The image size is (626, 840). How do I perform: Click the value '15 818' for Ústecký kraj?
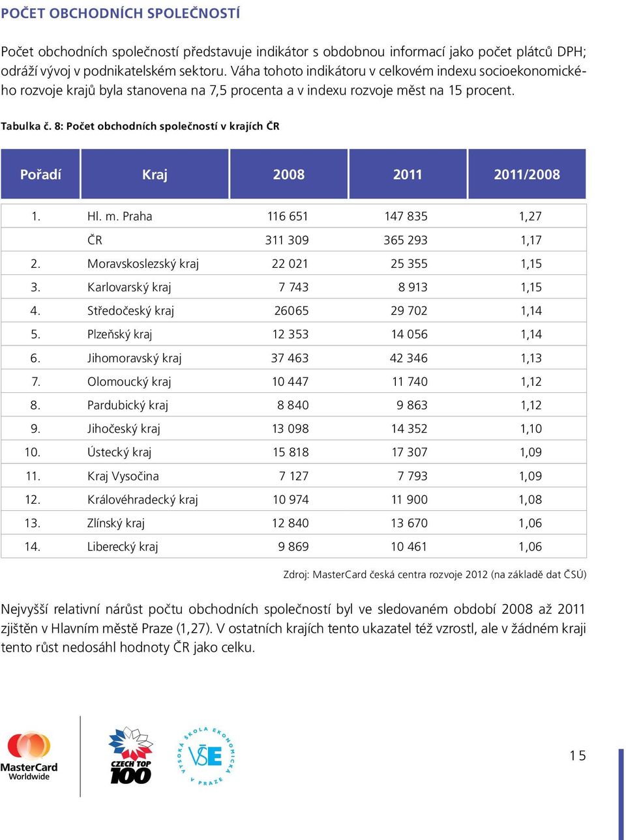(291, 452)
